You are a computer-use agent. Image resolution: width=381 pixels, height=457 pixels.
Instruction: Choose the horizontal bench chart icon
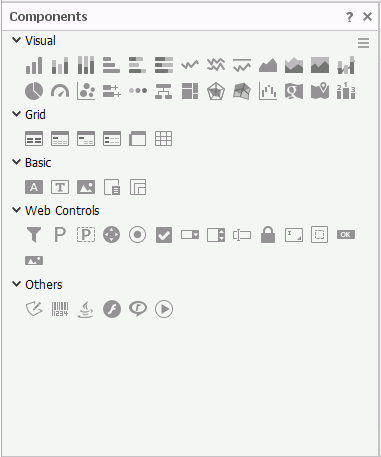pyautogui.click(x=112, y=65)
